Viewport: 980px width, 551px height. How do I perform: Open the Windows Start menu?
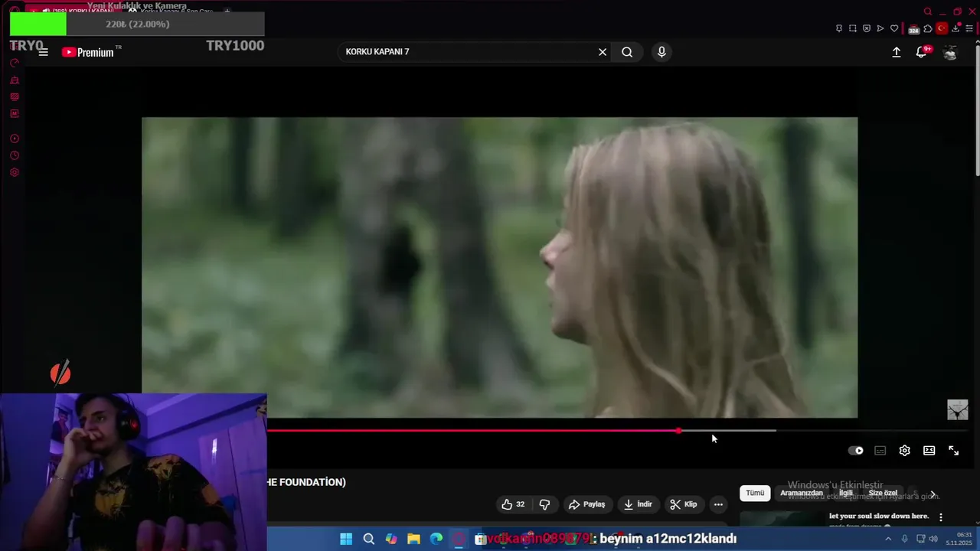coord(346,539)
